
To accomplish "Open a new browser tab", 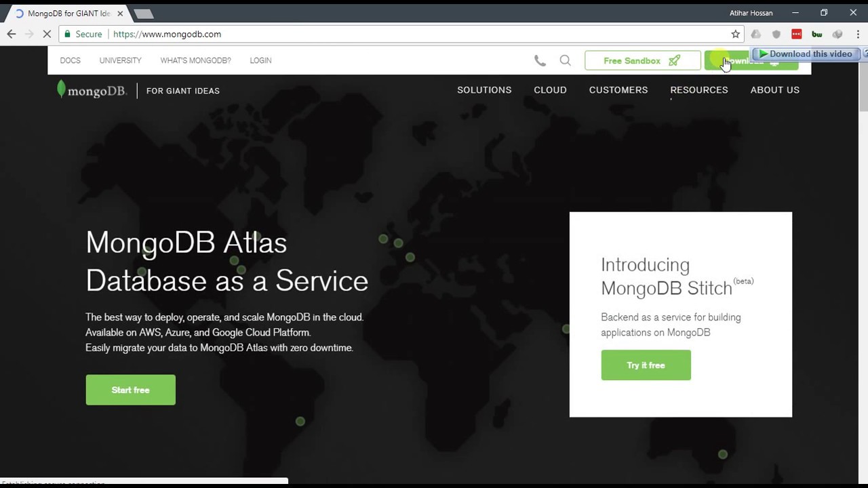I will click(143, 14).
